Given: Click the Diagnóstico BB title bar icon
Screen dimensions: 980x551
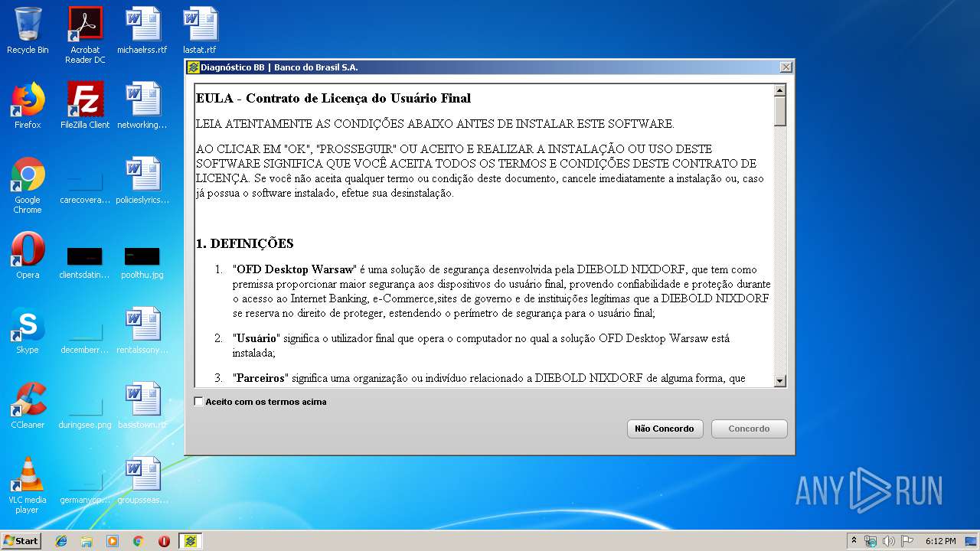Looking at the screenshot, I should pos(193,67).
